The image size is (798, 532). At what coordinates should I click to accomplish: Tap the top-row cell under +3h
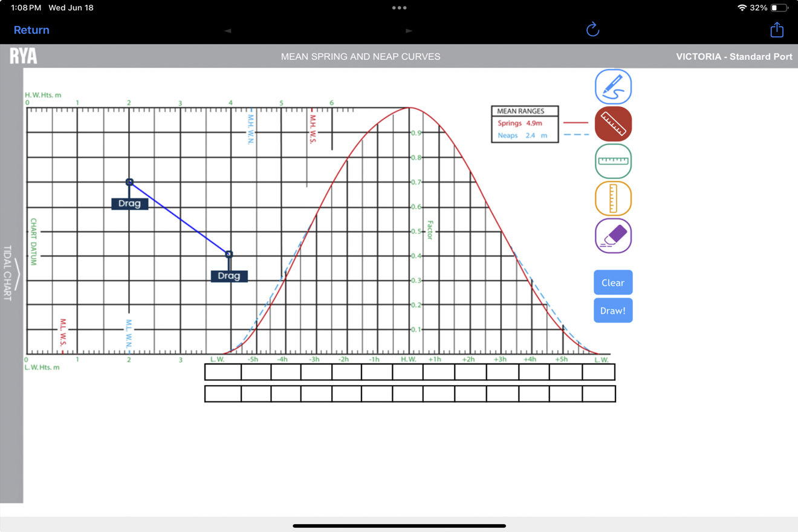pos(502,372)
